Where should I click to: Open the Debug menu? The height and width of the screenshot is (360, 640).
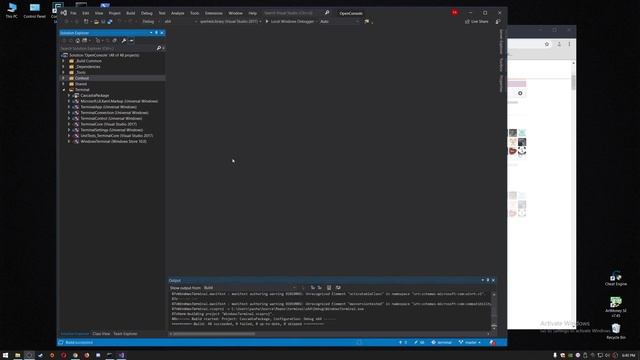(x=147, y=13)
